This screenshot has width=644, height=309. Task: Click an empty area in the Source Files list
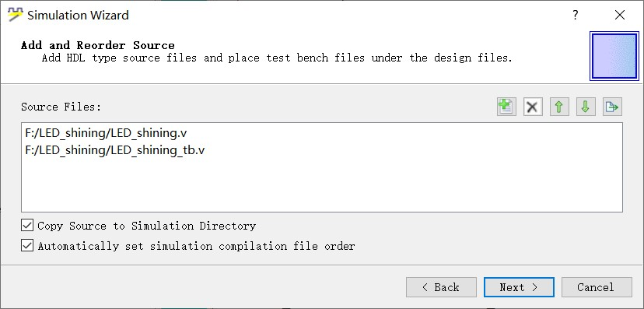click(321, 187)
